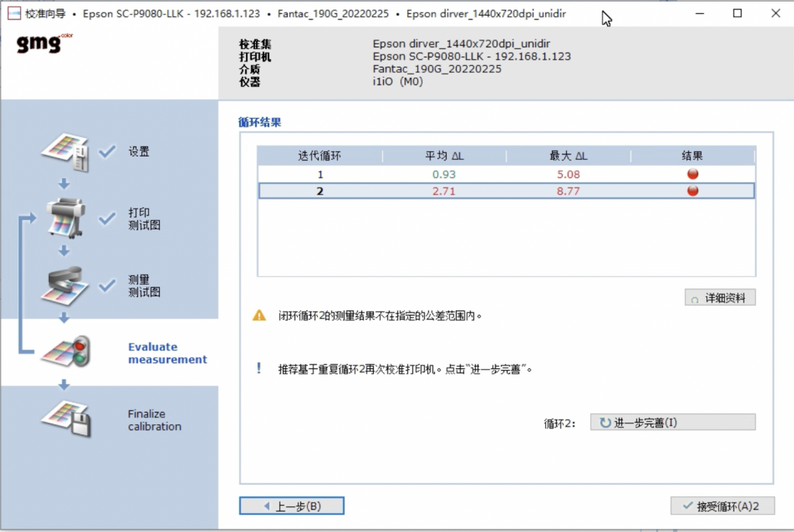Select the printer icon for 打印测试图

coord(65,219)
